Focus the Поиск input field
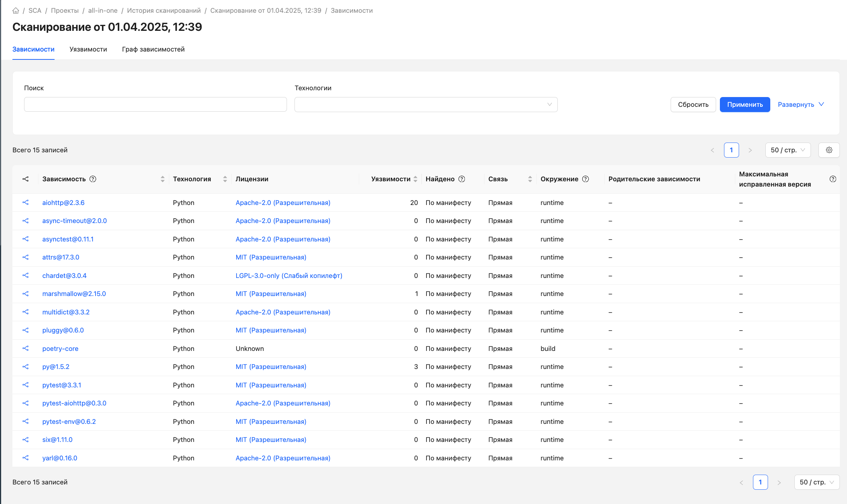This screenshot has height=504, width=847. click(x=155, y=105)
